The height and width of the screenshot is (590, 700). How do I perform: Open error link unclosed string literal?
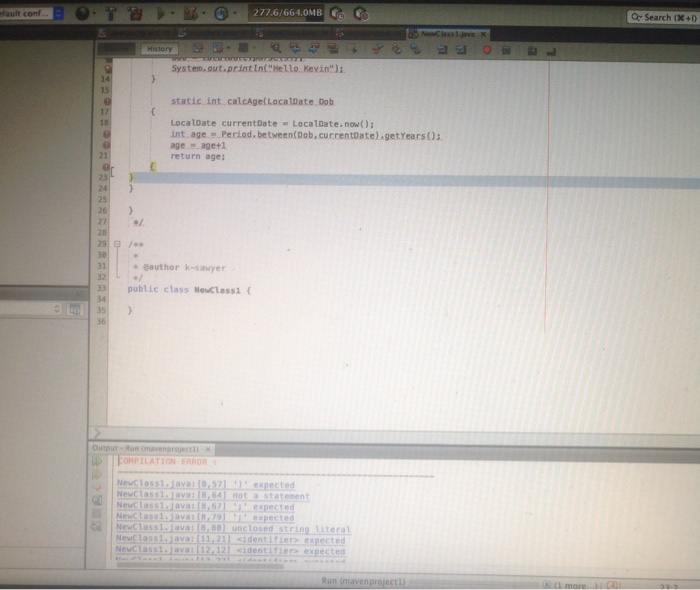click(233, 528)
